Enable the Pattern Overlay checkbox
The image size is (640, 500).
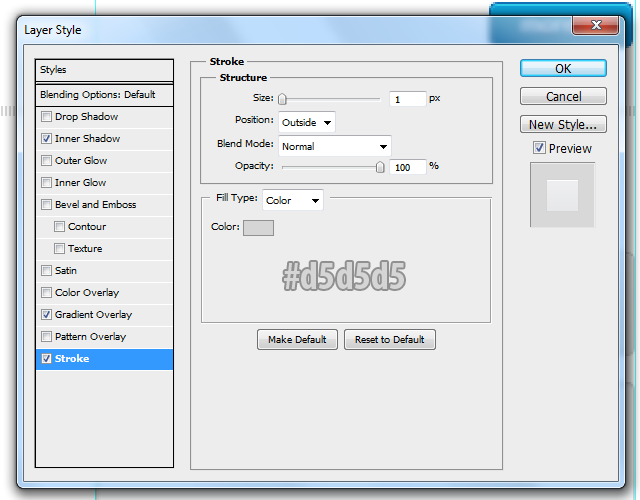(47, 337)
